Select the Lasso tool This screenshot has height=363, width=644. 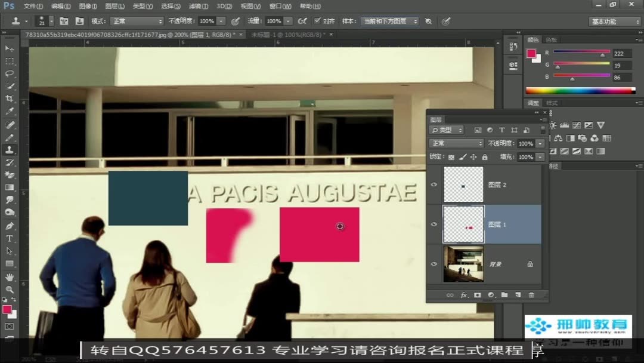[10, 73]
